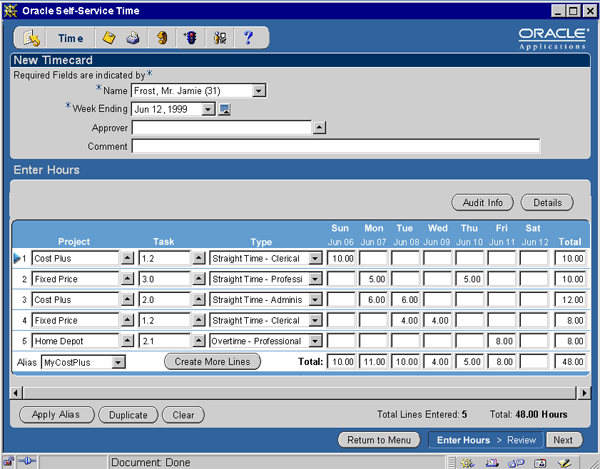
Task: Click the 48.00 grand total field
Action: click(570, 362)
